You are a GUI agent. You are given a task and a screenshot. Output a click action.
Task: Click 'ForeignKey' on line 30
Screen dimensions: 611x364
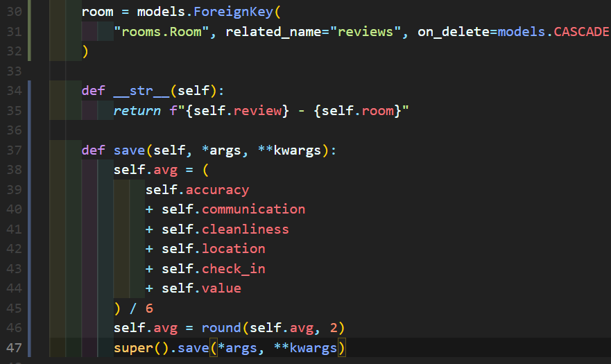point(233,12)
